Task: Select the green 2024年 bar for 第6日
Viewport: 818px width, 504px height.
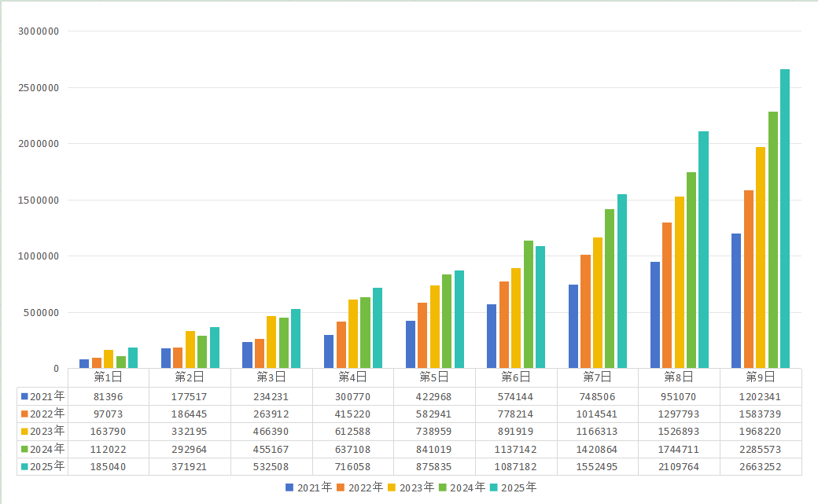Action: 529,305
